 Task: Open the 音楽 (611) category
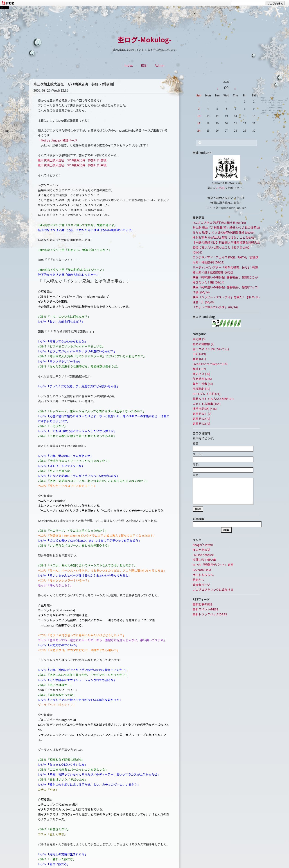pos(199,359)
